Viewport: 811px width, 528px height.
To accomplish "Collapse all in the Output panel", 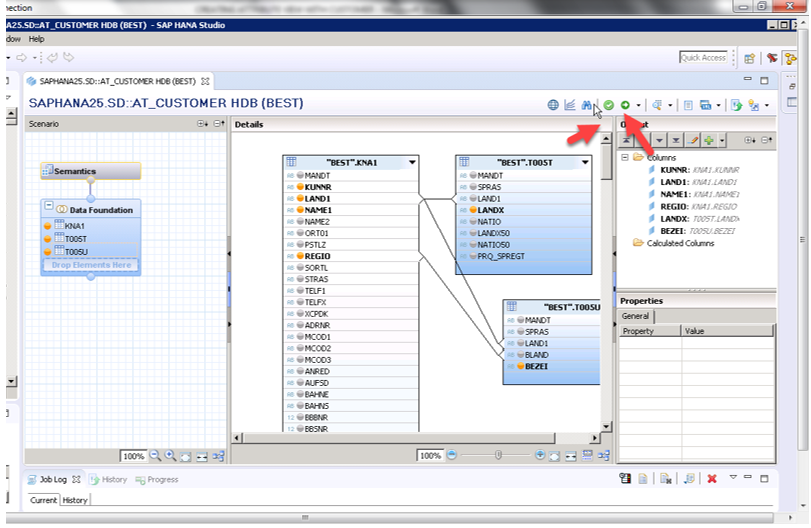I will tap(767, 140).
